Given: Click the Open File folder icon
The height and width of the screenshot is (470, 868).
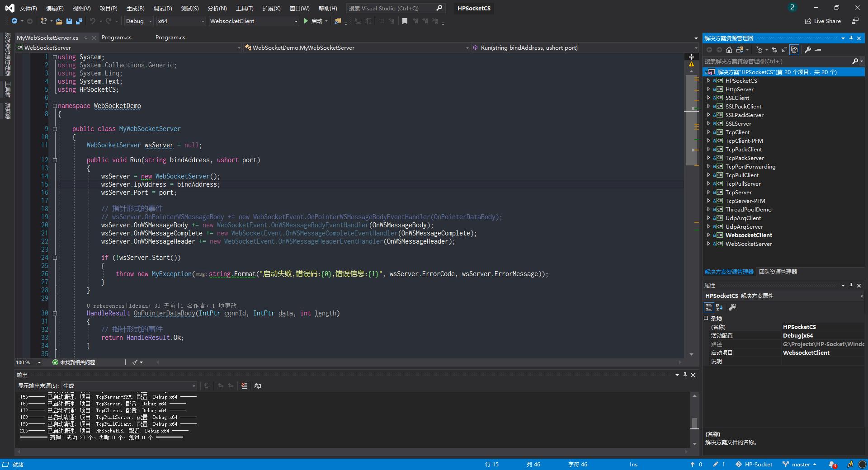Looking at the screenshot, I should [59, 21].
